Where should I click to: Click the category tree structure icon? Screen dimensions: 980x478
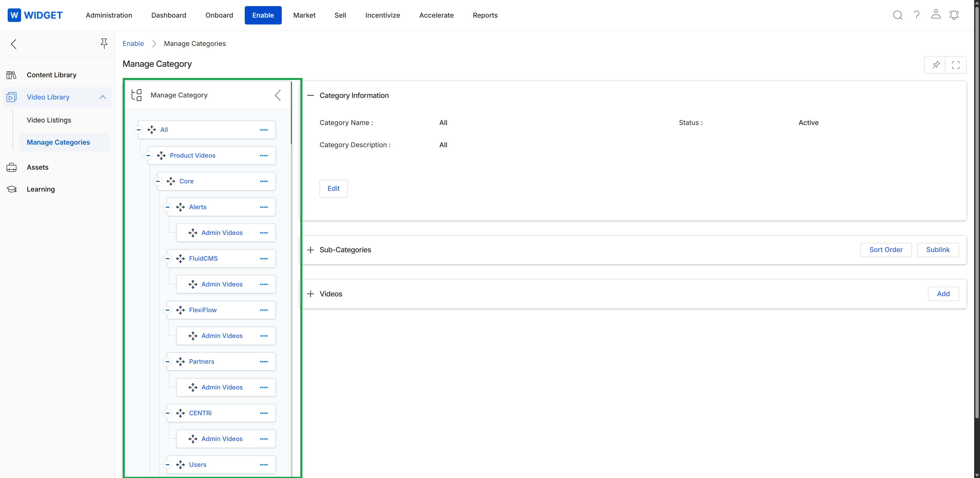click(x=137, y=95)
